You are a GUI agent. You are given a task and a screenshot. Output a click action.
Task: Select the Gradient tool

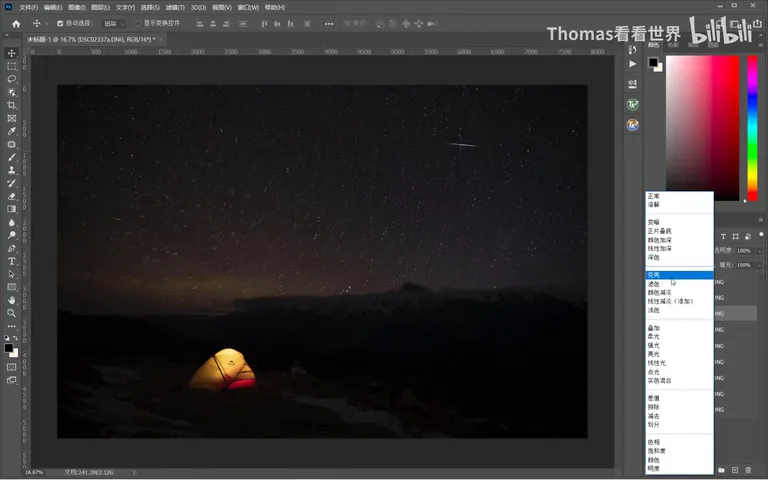[x=12, y=209]
